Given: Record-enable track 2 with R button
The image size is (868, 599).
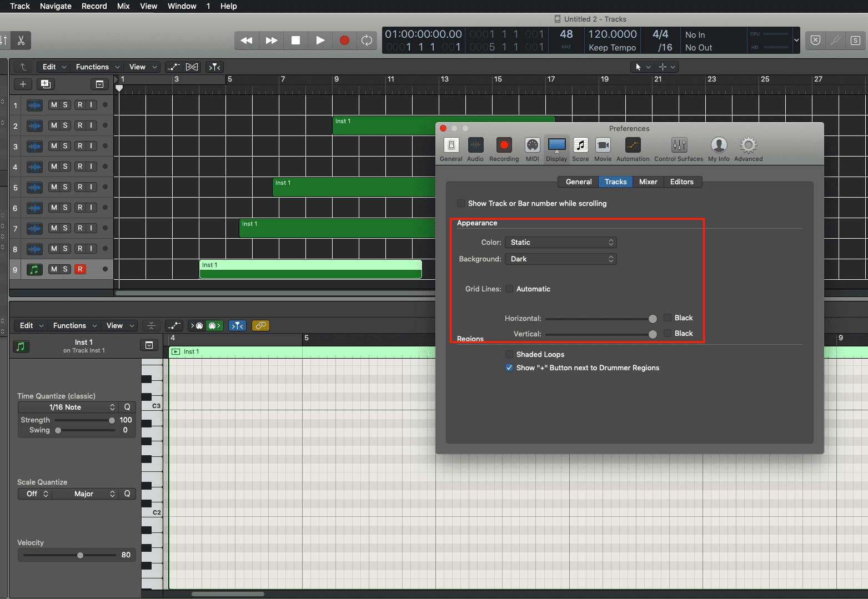Looking at the screenshot, I should click(80, 125).
